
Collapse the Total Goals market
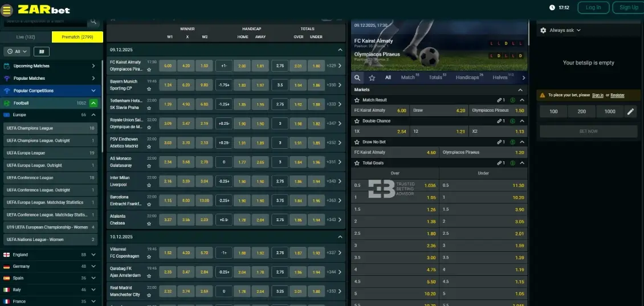coord(522,163)
